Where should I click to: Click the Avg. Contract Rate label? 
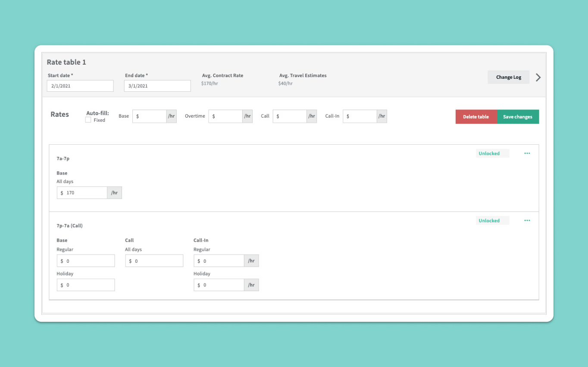222,75
